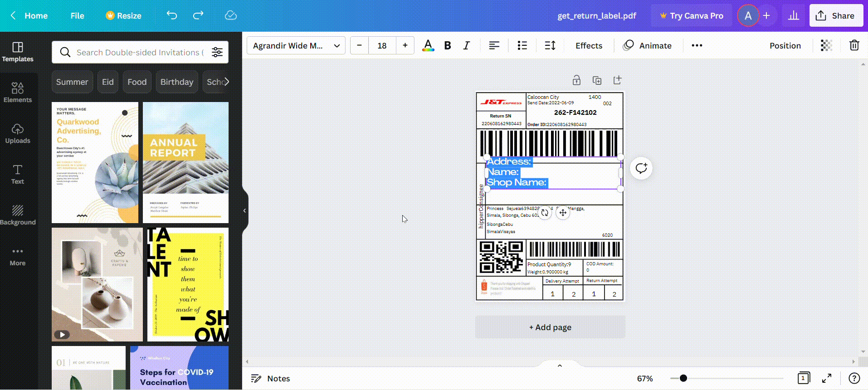Show more category chips with arrow

[x=227, y=82]
